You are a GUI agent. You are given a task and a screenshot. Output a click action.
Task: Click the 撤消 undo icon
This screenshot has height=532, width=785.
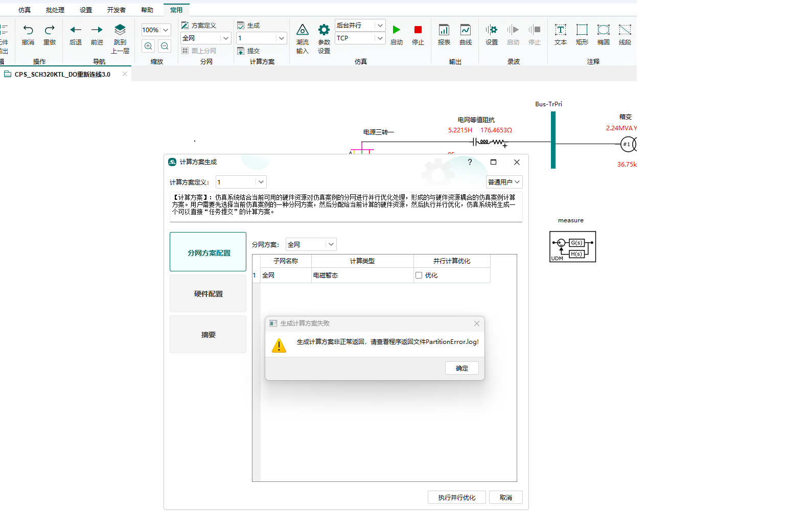(28, 30)
